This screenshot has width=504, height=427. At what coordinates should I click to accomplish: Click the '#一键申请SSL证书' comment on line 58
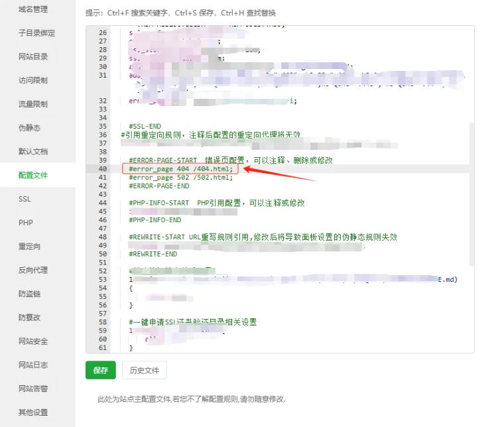(x=193, y=322)
